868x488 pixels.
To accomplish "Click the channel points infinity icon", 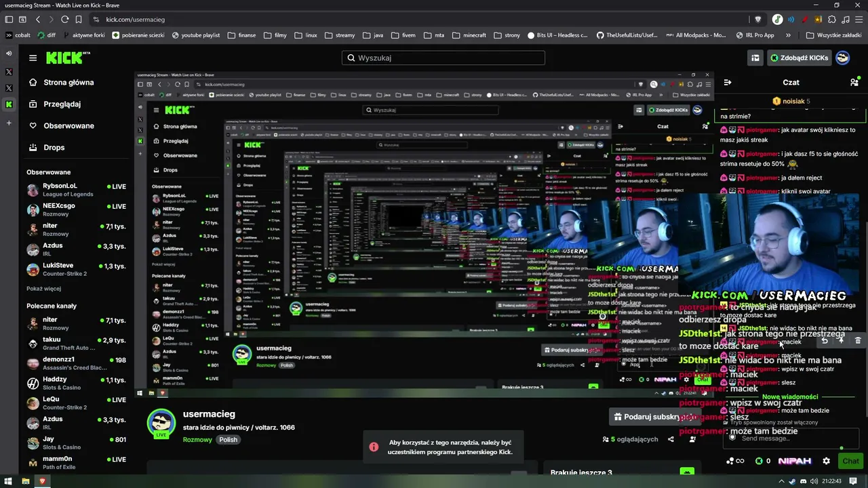I will (735, 461).
